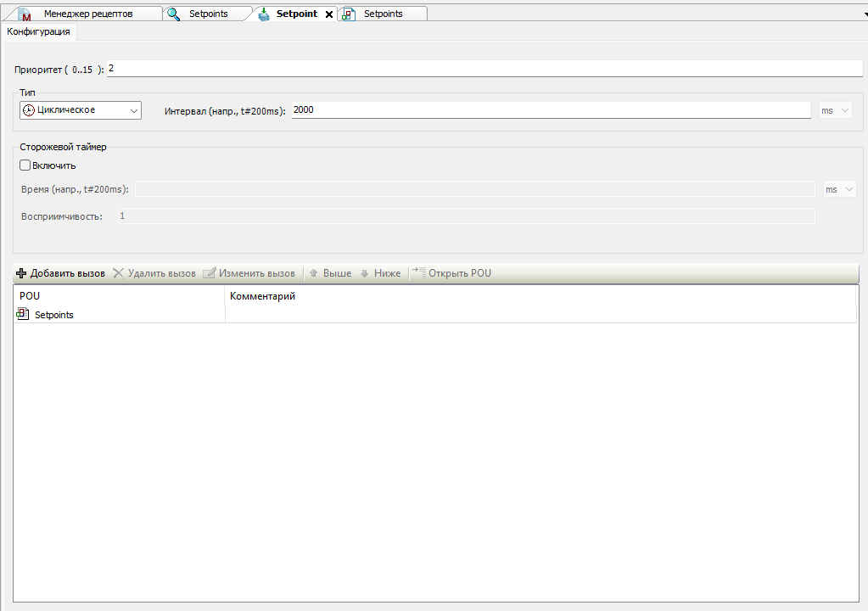Image resolution: width=868 pixels, height=611 pixels.
Task: Select the Setpoints POU icon in call list
Action: (x=23, y=314)
